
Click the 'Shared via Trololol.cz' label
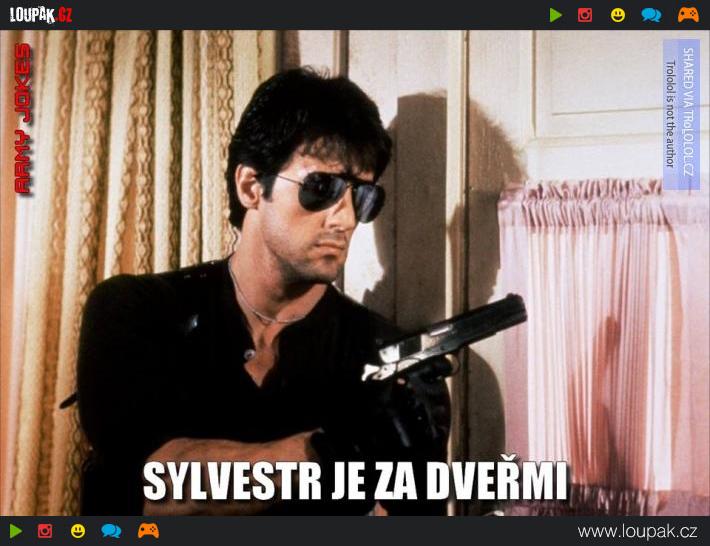tap(688, 112)
